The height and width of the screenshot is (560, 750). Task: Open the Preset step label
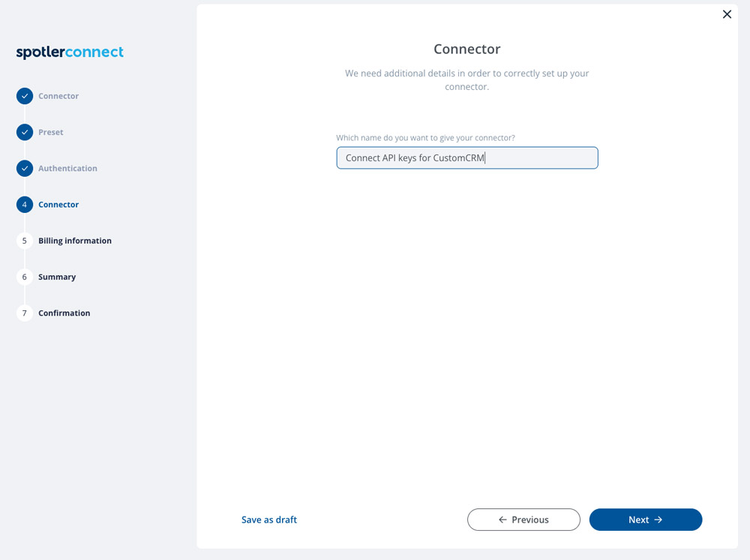(x=51, y=132)
